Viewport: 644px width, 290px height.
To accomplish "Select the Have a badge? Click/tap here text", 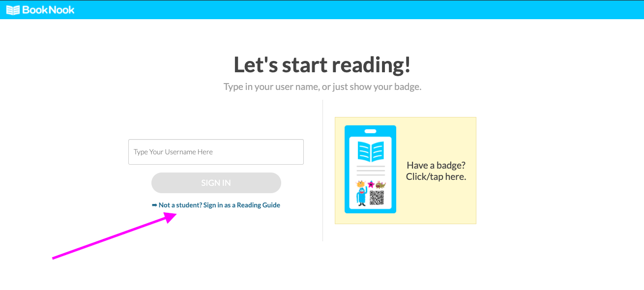I will tap(436, 171).
